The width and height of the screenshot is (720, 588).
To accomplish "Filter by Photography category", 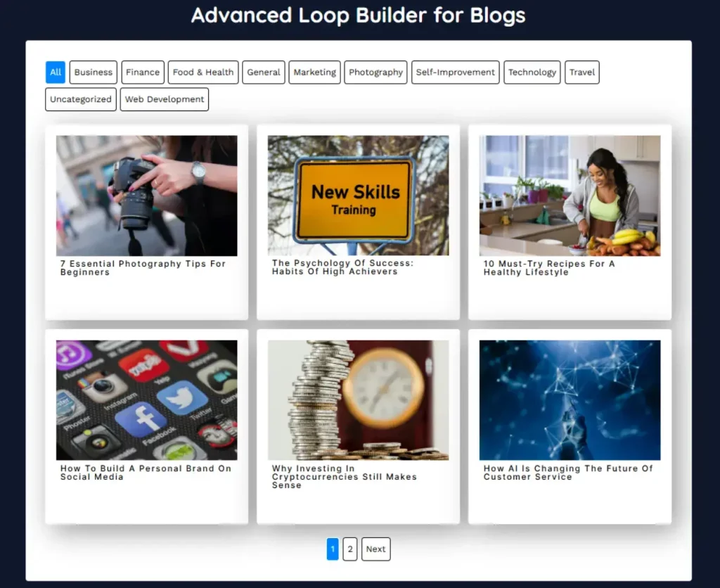I will [375, 72].
